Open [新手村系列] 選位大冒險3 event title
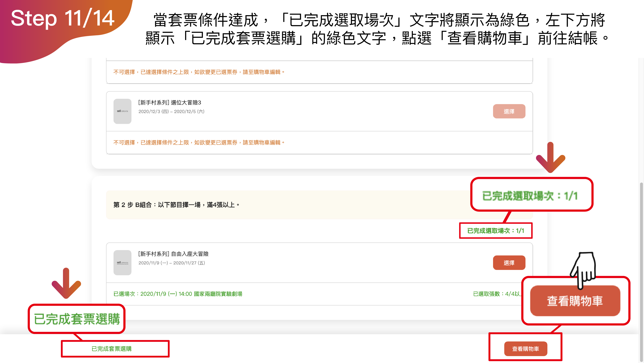This screenshot has width=644, height=363. (170, 102)
